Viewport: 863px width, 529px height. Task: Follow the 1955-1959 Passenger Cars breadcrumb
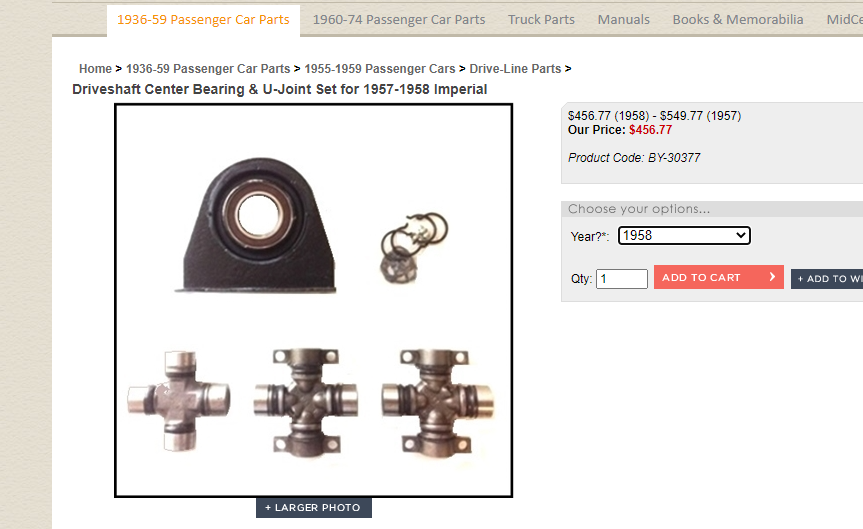pos(380,69)
